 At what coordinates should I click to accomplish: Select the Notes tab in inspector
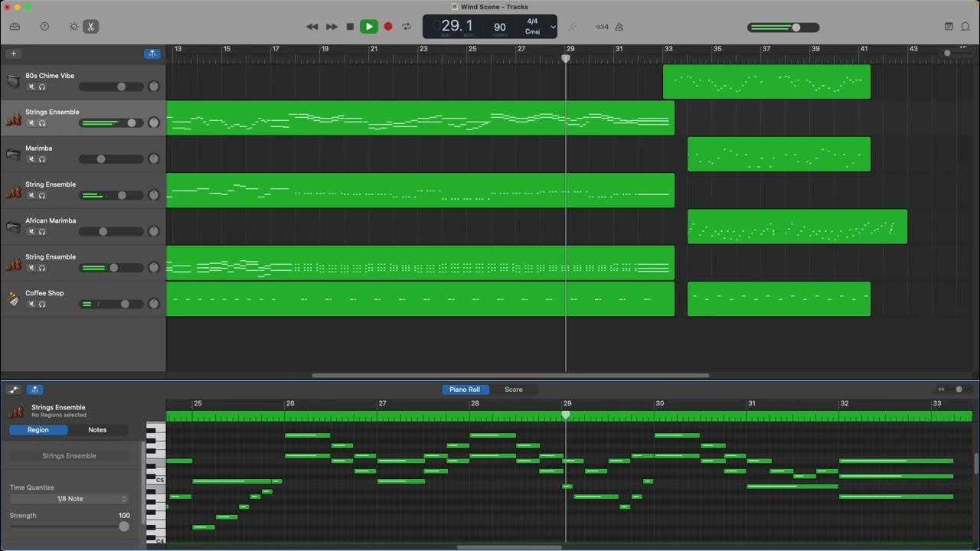click(x=97, y=430)
